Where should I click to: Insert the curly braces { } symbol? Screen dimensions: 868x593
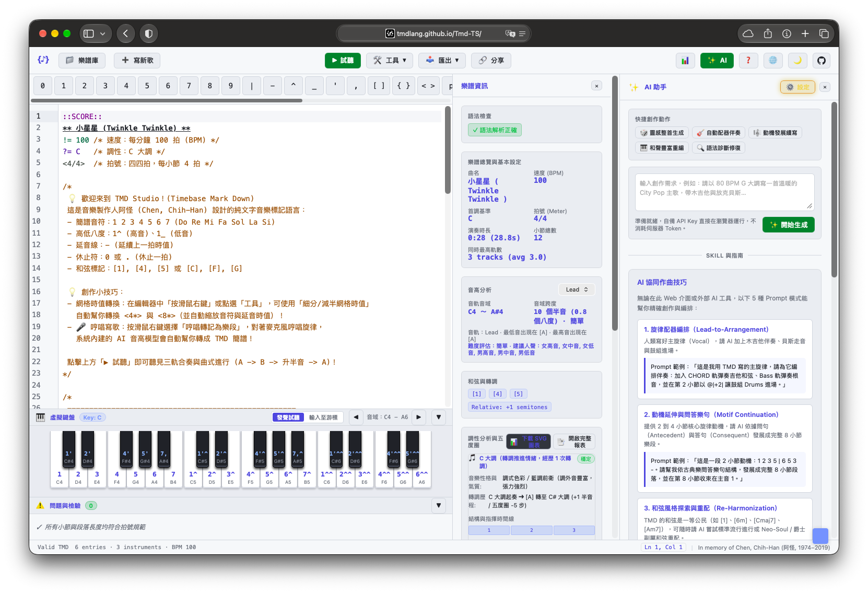(x=403, y=86)
